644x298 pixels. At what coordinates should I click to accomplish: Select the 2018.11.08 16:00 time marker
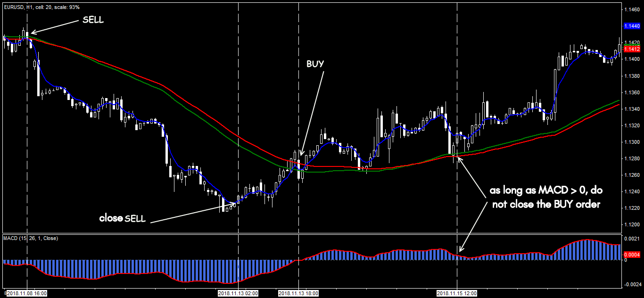coord(27,293)
